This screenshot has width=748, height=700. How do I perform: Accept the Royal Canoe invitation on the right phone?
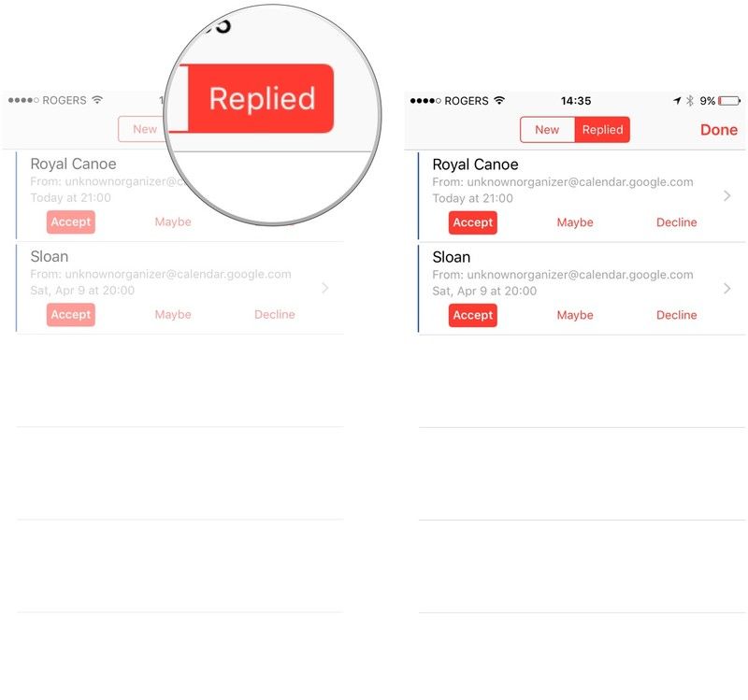pyautogui.click(x=472, y=222)
